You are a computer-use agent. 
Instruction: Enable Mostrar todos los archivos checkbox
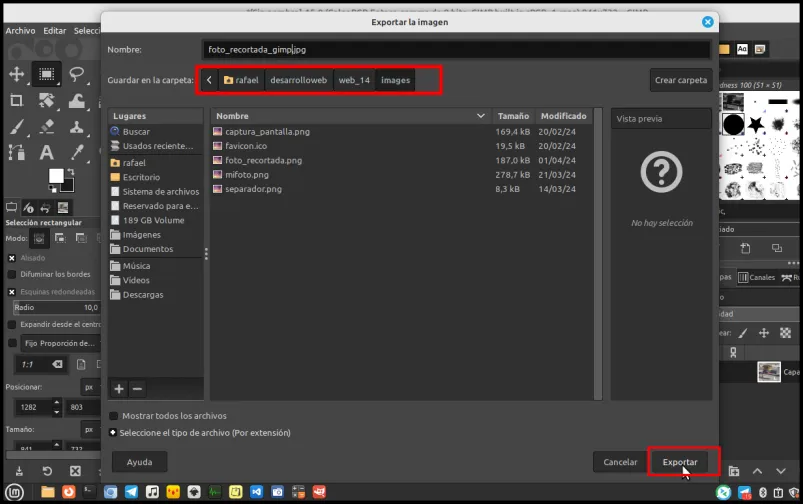tap(114, 416)
